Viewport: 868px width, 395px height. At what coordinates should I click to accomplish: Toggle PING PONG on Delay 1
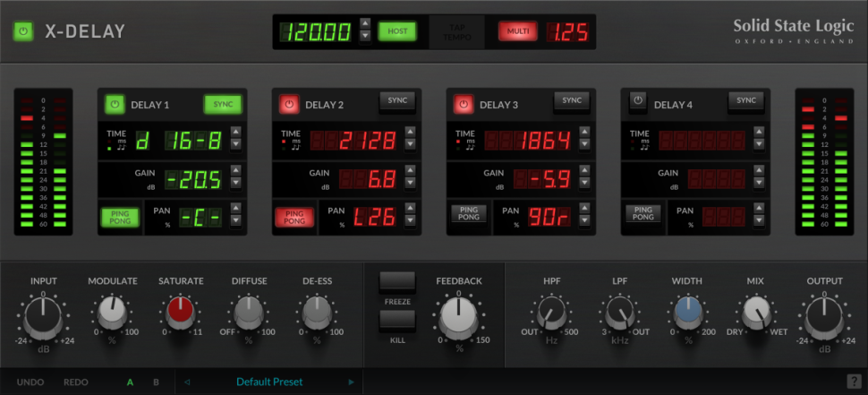click(x=120, y=217)
